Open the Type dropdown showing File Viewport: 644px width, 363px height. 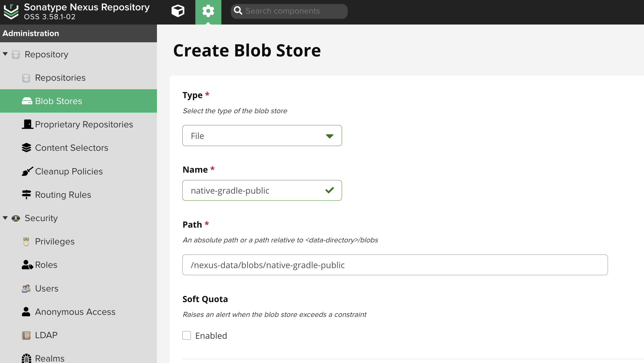pos(262,136)
